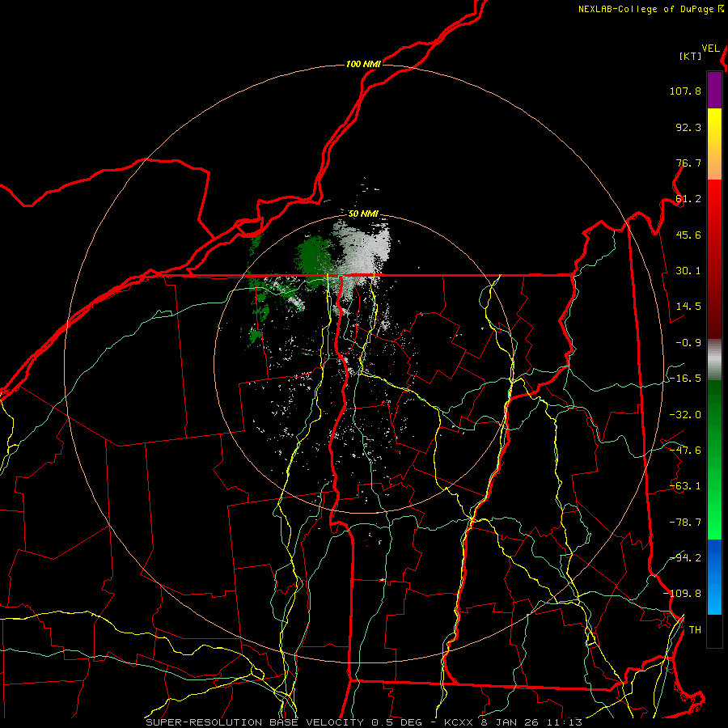This screenshot has width=728, height=728.
Task: Select the -63.1 scale value
Action: coord(685,486)
